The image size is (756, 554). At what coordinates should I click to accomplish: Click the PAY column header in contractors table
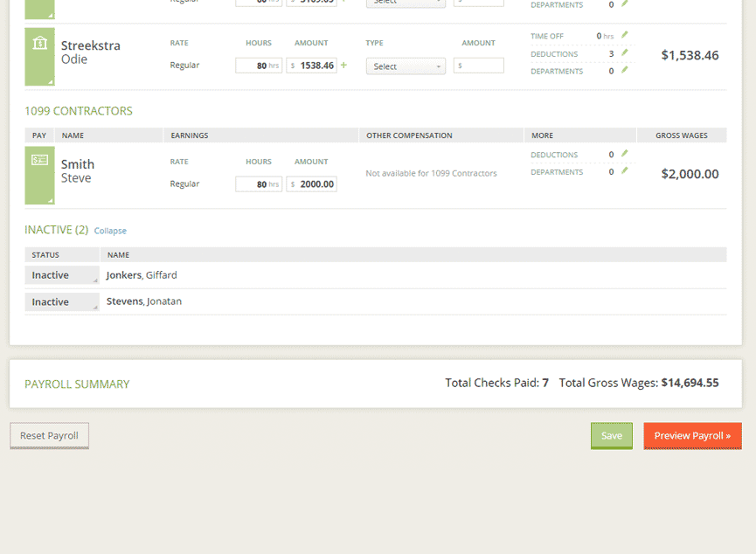(39, 135)
